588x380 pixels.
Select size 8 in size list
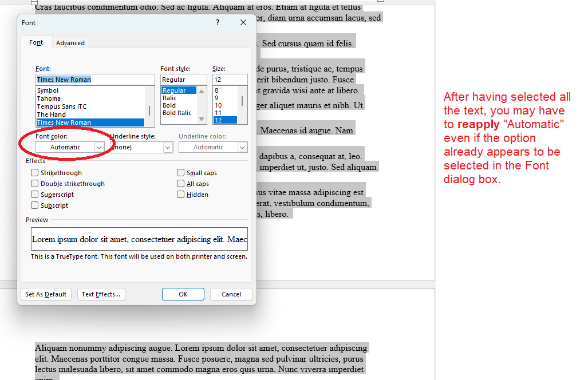(225, 90)
